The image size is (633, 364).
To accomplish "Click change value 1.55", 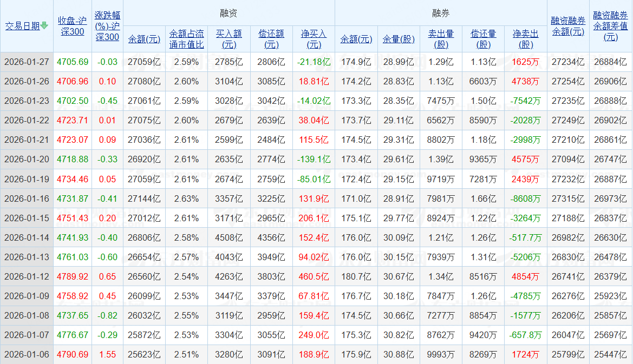I will tap(107, 354).
